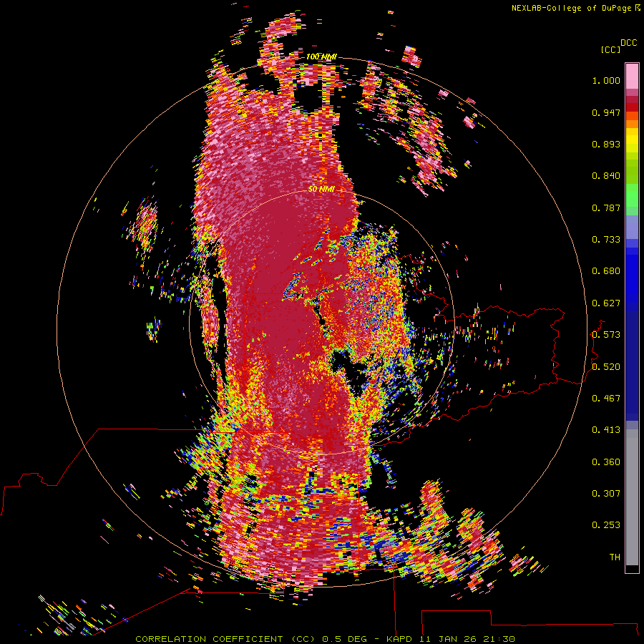
Task: Click the 0.947 legend value
Action: click(606, 112)
